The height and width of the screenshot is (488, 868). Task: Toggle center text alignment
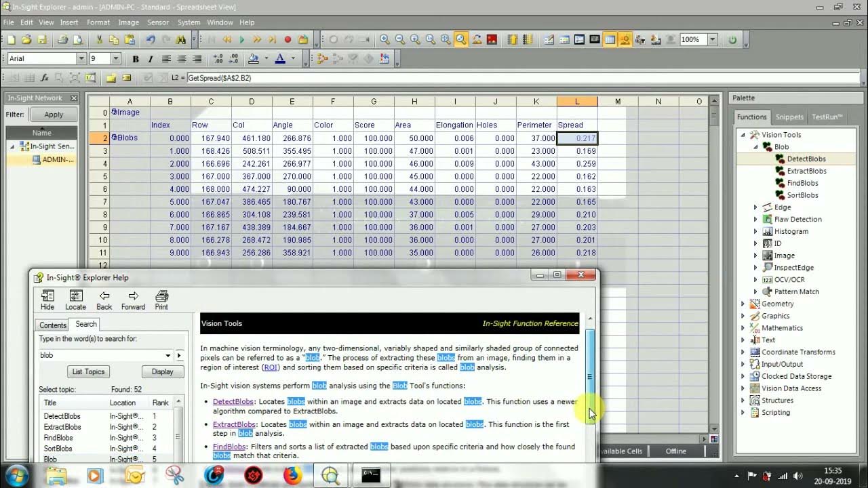(182, 59)
